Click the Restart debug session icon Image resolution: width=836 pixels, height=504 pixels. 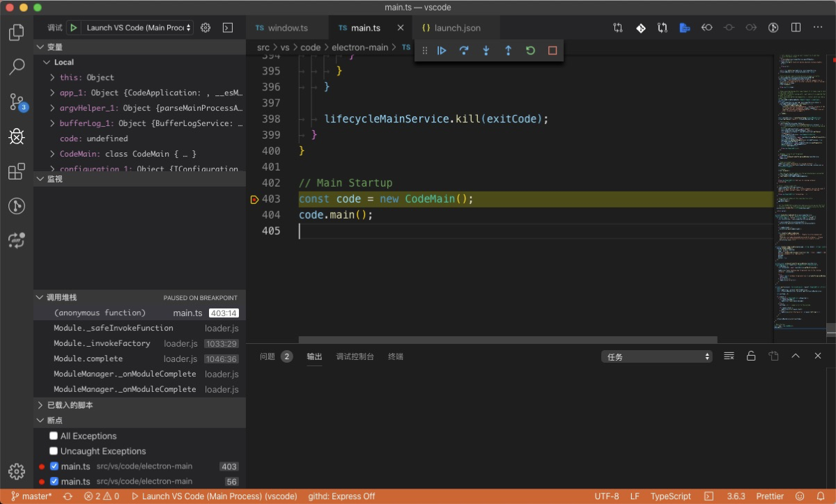click(x=530, y=51)
